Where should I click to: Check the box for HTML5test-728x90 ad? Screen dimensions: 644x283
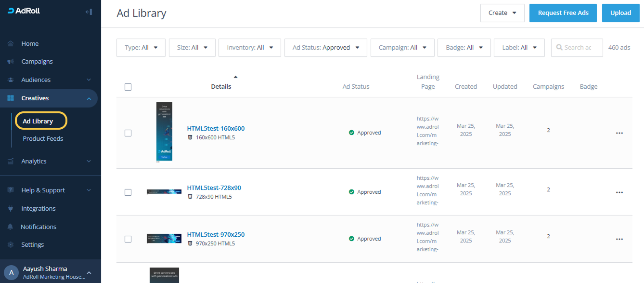click(x=128, y=192)
